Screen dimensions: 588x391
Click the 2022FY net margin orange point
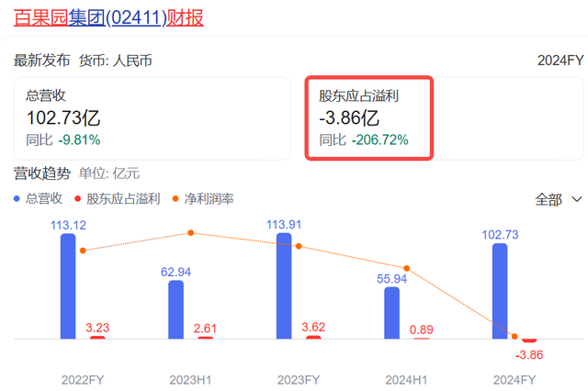point(83,251)
